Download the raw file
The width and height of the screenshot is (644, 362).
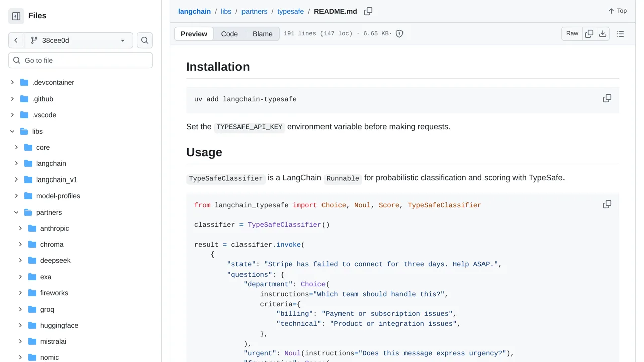point(603,34)
